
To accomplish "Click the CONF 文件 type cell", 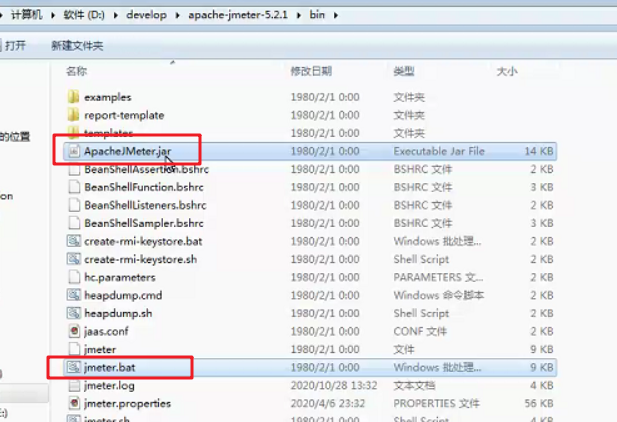I will coord(420,331).
